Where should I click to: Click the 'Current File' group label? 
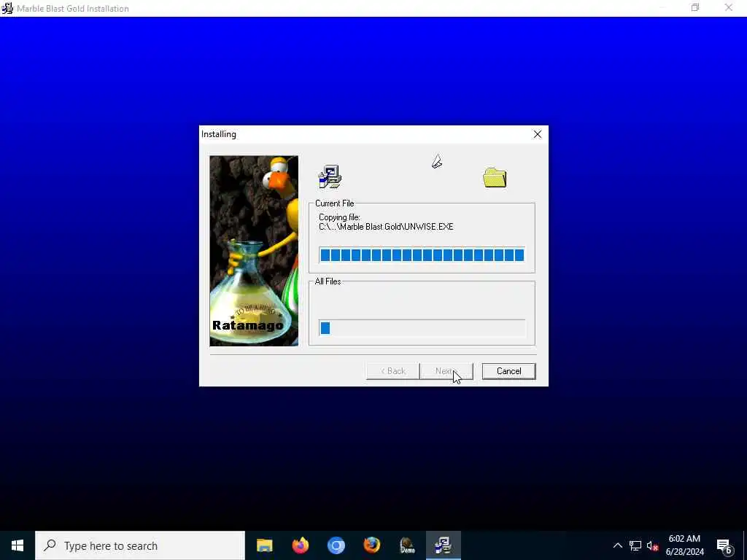click(x=334, y=203)
